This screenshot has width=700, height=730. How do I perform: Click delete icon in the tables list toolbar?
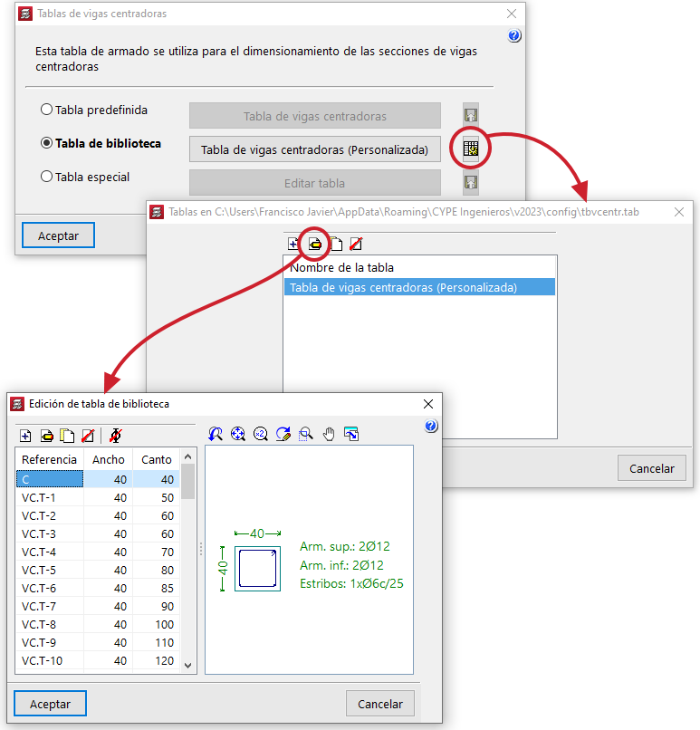pos(356,244)
